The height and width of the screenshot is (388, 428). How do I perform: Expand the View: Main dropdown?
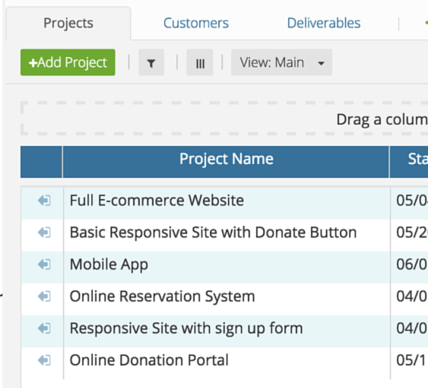pos(282,63)
